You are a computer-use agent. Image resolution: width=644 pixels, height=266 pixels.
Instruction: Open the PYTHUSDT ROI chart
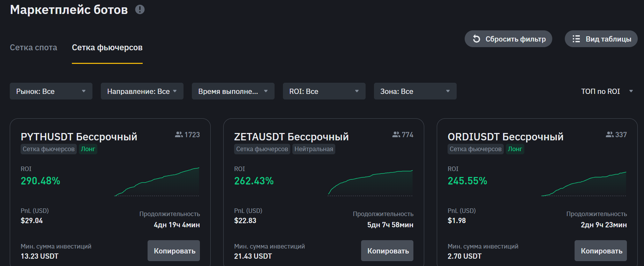pos(157,182)
